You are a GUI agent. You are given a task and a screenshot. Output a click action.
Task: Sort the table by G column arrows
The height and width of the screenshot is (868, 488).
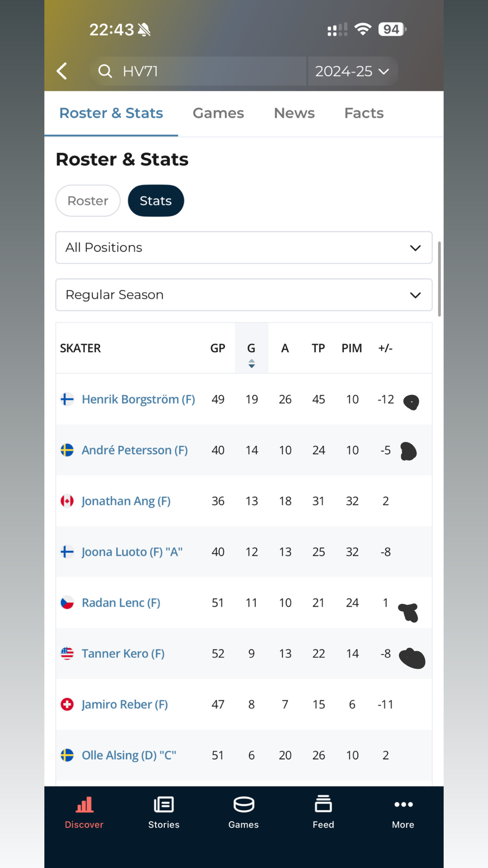pos(251,364)
